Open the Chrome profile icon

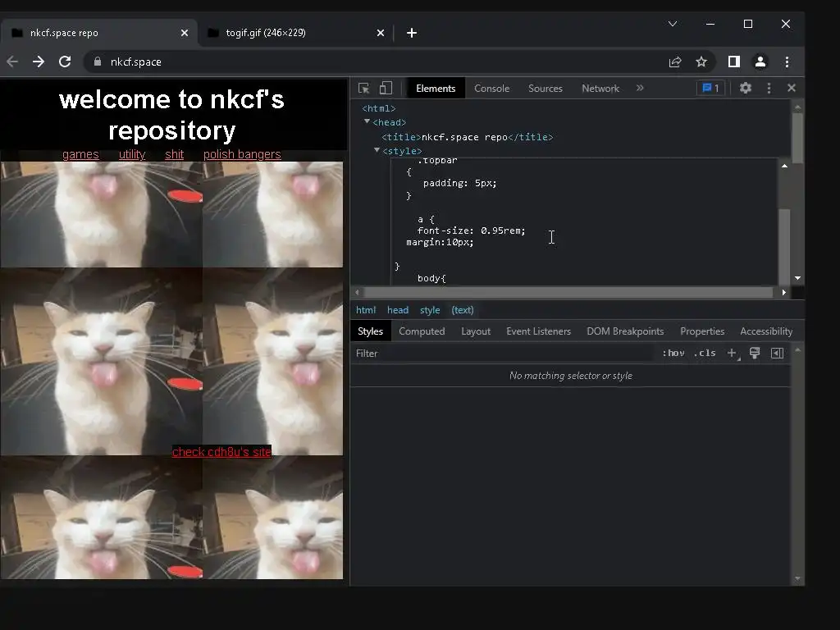coord(760,62)
